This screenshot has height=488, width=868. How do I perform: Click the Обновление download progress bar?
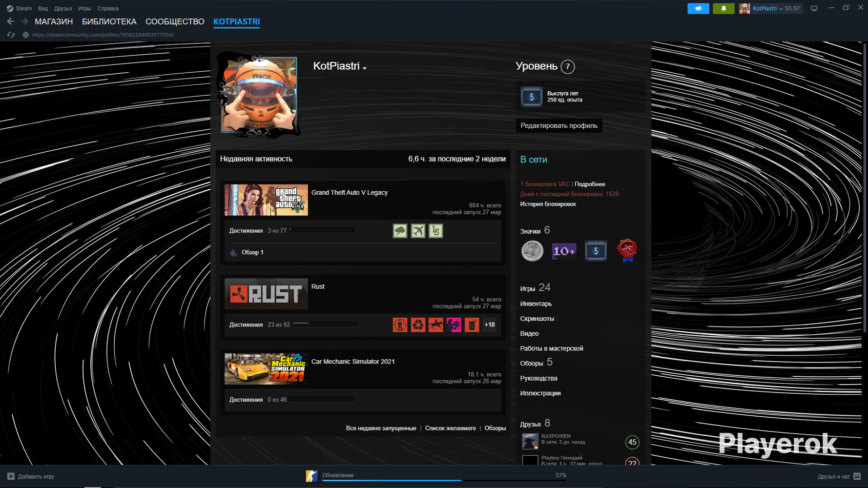444,480
